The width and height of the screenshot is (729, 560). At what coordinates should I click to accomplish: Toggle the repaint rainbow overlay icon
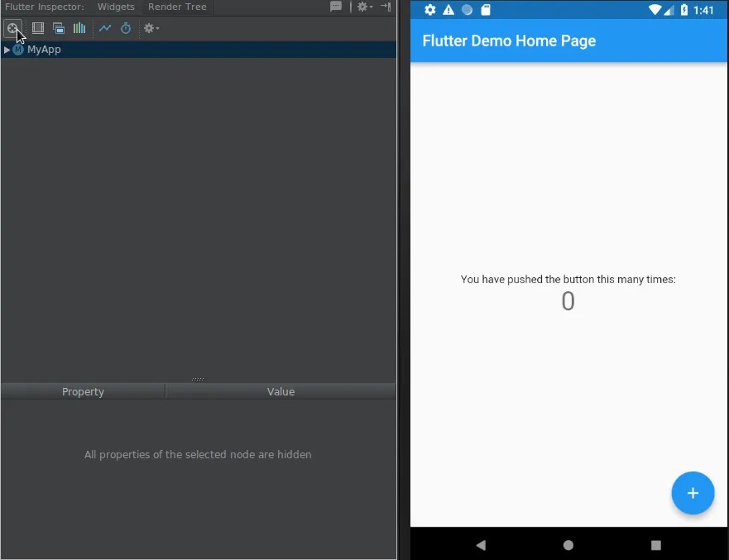point(59,28)
